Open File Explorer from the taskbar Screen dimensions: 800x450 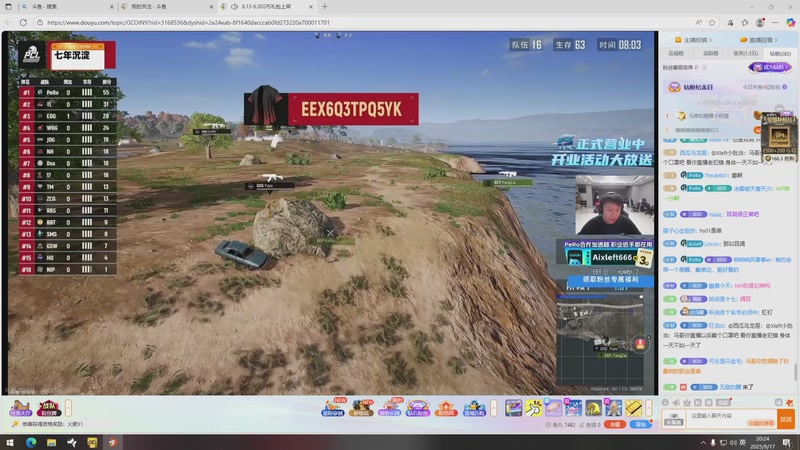[51, 442]
